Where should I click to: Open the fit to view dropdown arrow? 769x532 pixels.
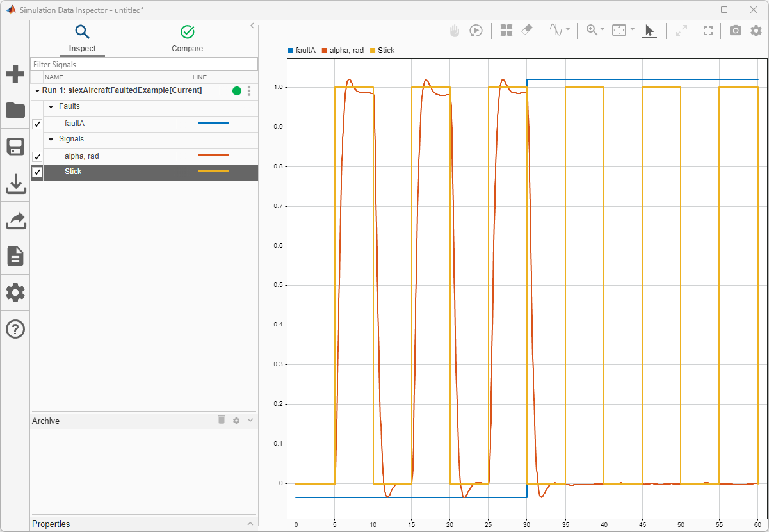pos(633,29)
